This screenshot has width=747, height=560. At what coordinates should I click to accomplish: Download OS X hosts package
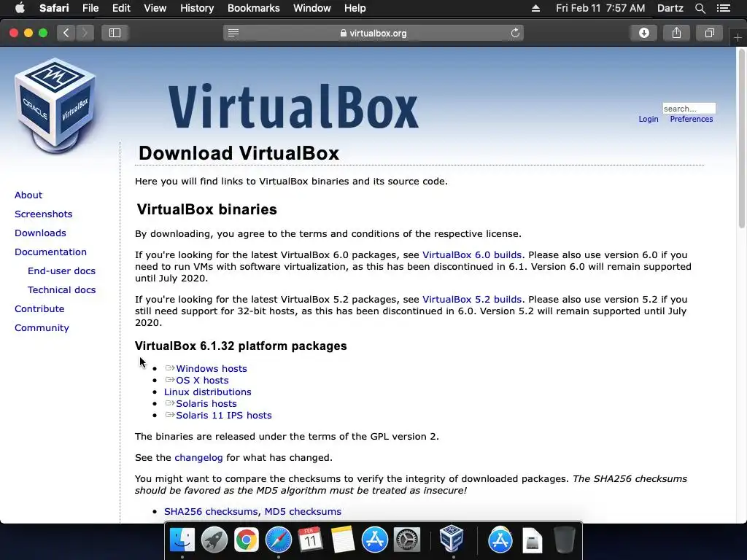tap(202, 381)
